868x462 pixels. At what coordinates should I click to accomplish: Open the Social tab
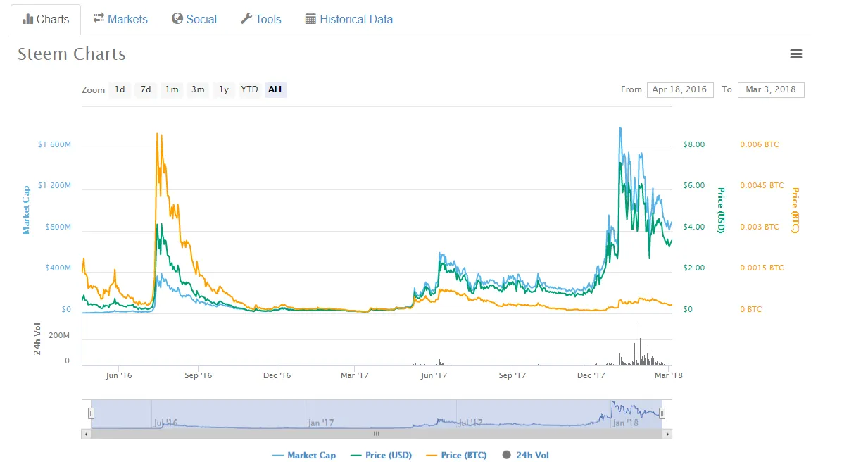194,19
